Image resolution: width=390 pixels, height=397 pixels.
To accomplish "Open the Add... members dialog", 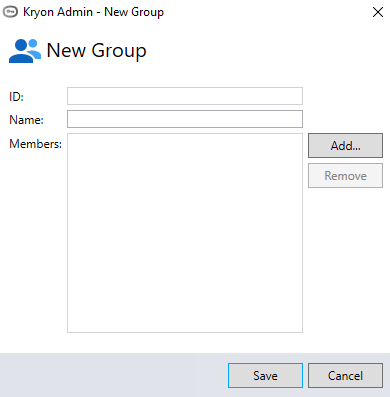I will click(345, 146).
